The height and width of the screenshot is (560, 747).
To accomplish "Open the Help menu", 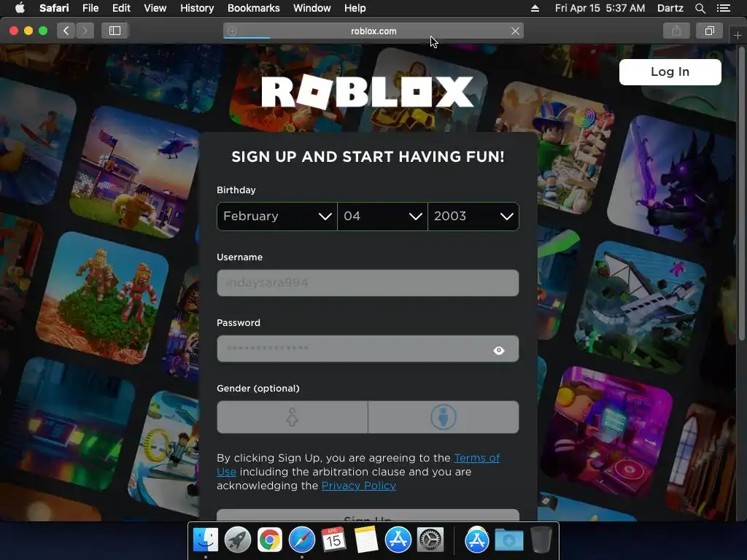I will tap(355, 8).
